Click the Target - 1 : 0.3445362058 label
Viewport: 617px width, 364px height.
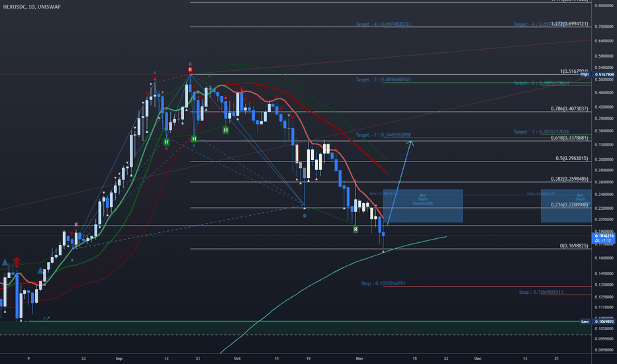(x=383, y=135)
